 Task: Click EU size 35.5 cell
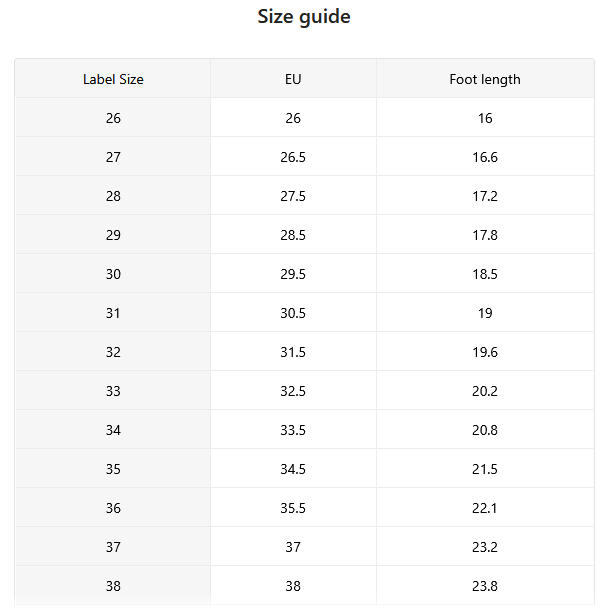[x=293, y=508]
